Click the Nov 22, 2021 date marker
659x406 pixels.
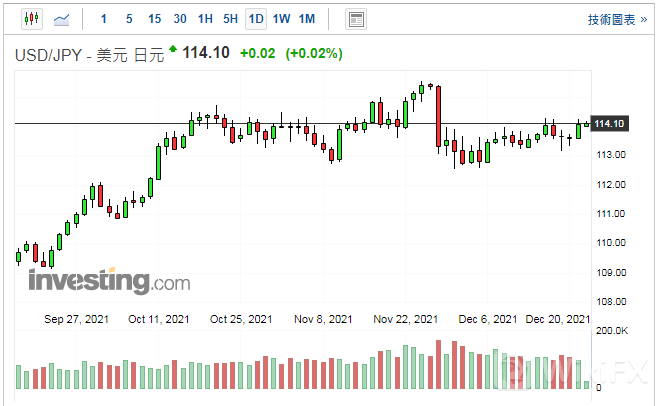[405, 319]
